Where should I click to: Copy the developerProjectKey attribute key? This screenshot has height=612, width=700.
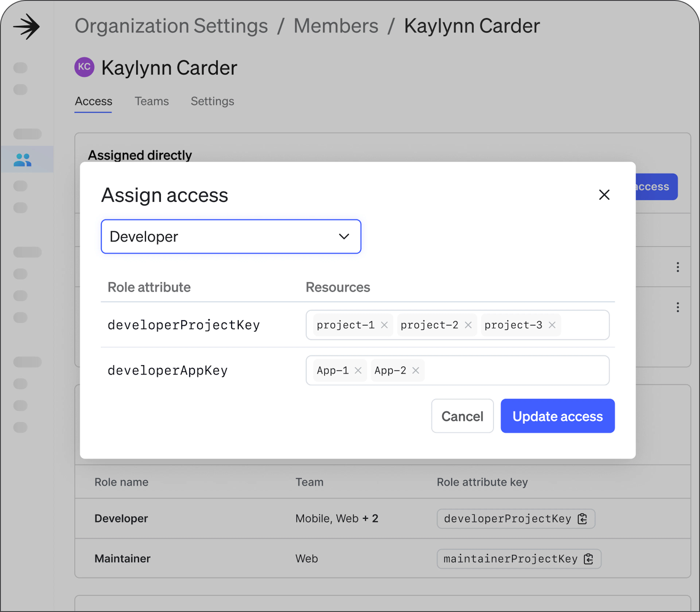(x=582, y=518)
